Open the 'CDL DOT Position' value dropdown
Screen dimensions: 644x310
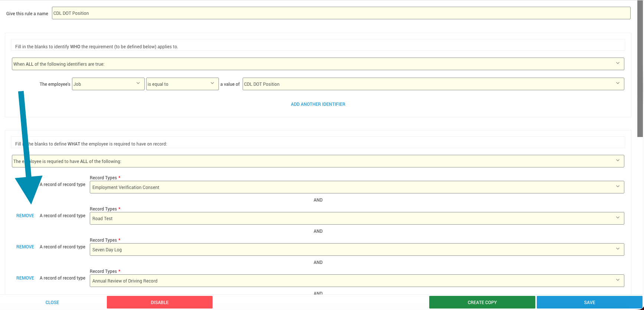click(x=433, y=84)
